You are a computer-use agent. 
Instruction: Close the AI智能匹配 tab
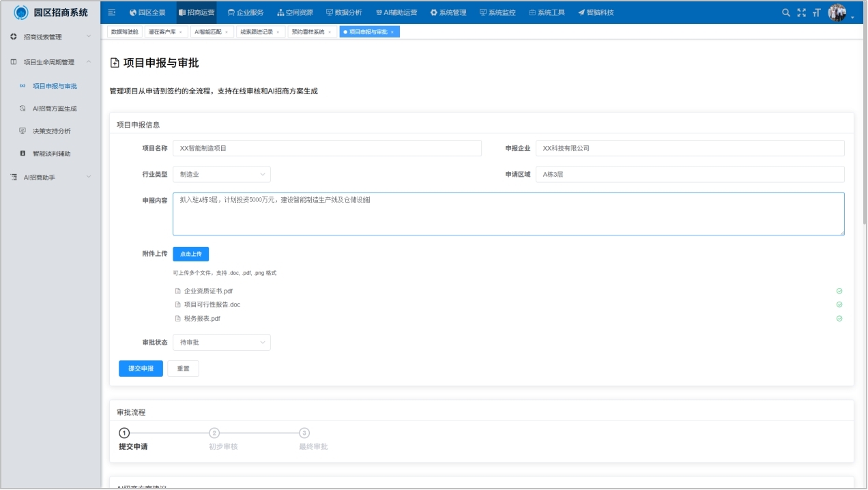point(226,31)
